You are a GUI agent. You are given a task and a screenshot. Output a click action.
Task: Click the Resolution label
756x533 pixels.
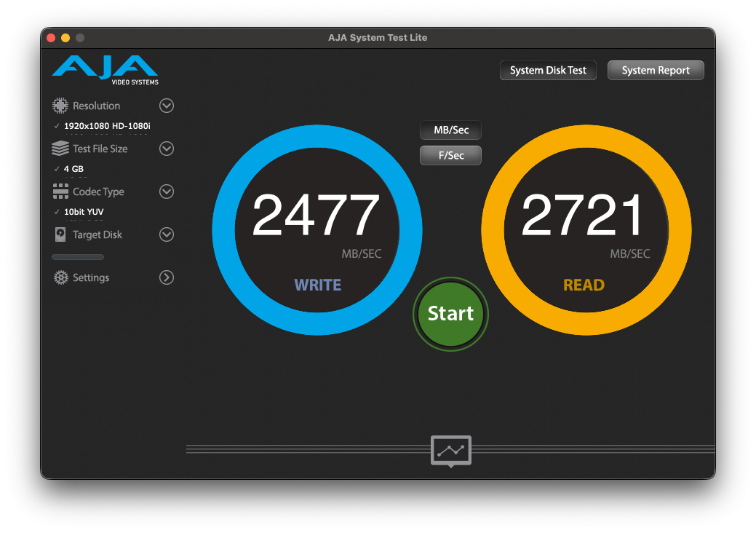[97, 106]
